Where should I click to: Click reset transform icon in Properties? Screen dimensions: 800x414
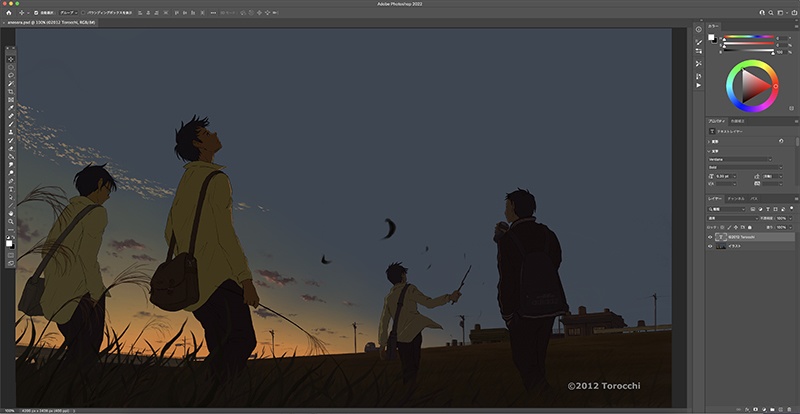click(x=781, y=141)
